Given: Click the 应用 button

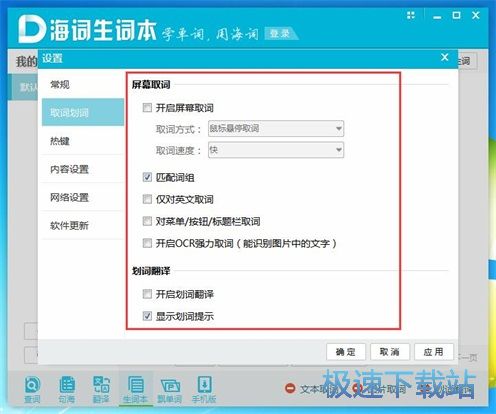Looking at the screenshot, I should tap(434, 352).
